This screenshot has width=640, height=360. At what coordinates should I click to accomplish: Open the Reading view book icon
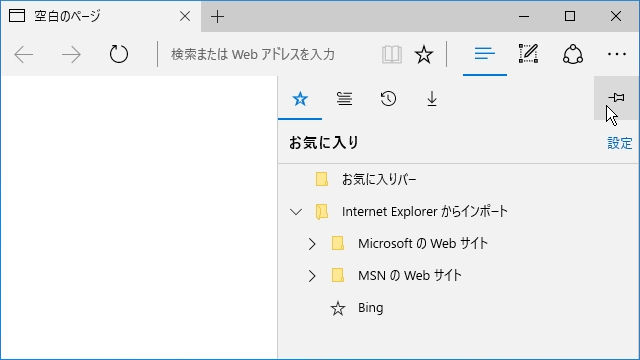pyautogui.click(x=392, y=54)
